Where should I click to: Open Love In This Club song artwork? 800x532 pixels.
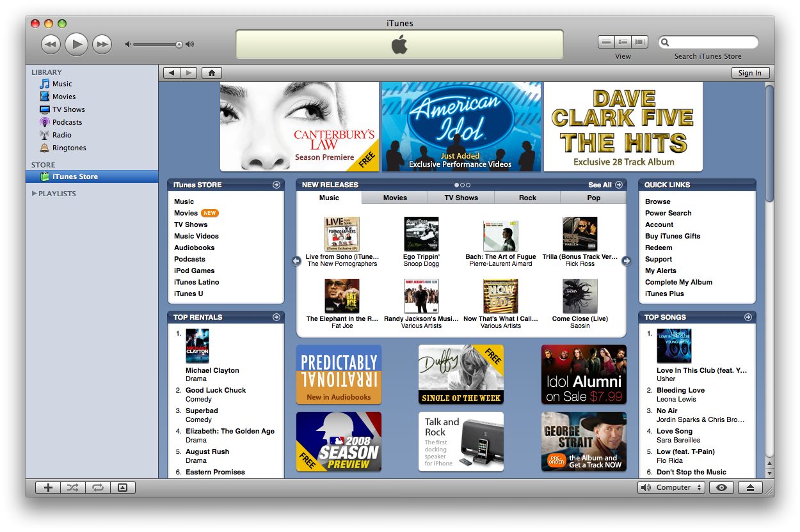tap(674, 346)
